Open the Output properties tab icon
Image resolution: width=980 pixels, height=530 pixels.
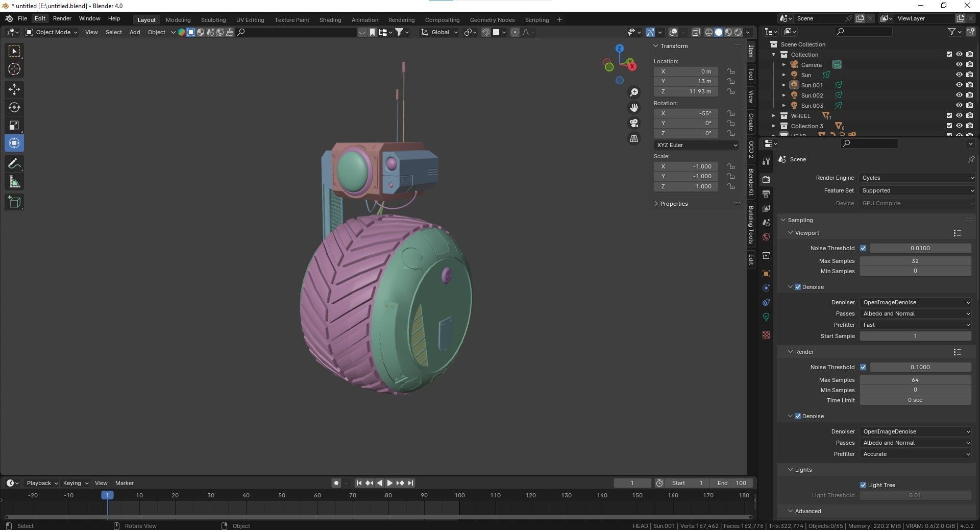point(766,194)
